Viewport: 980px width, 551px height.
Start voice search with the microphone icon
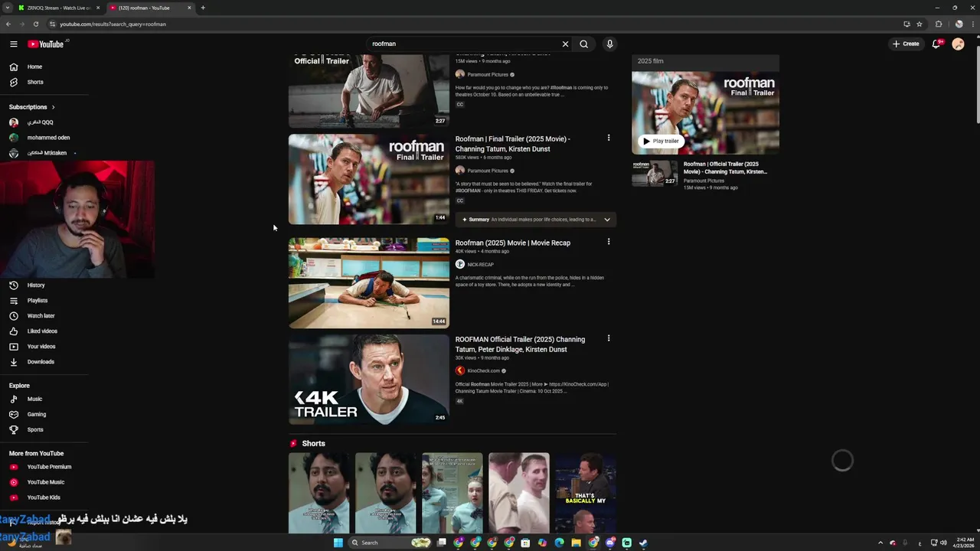609,44
